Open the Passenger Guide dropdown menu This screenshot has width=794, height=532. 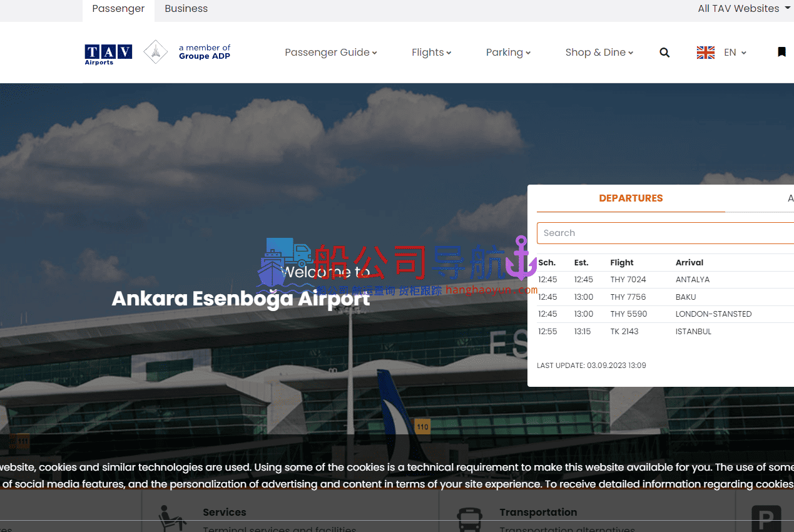(x=330, y=53)
